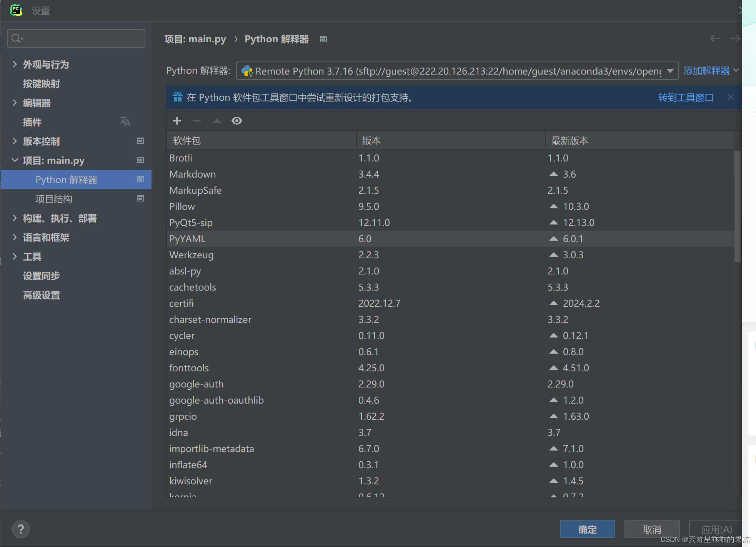Screen dimensions: 756x547
Task: Select the MarkupSafe package row
Action: coord(450,190)
